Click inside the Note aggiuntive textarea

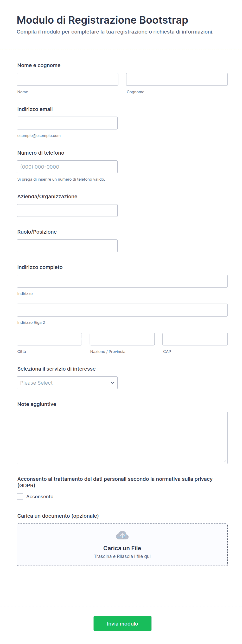[x=122, y=438]
